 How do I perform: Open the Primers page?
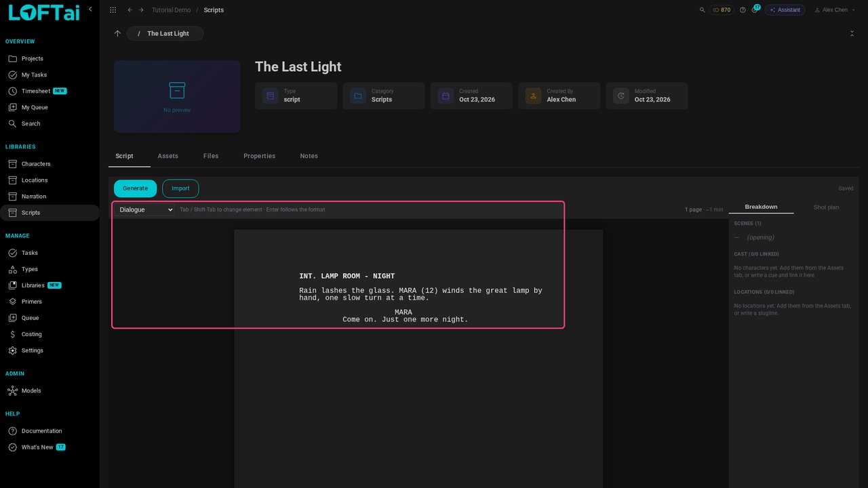point(50,302)
